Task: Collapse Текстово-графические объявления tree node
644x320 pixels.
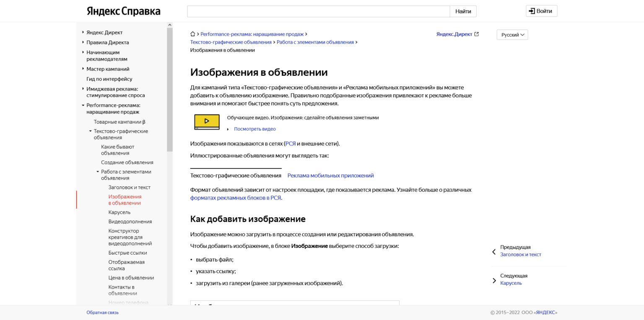Action: pyautogui.click(x=90, y=131)
